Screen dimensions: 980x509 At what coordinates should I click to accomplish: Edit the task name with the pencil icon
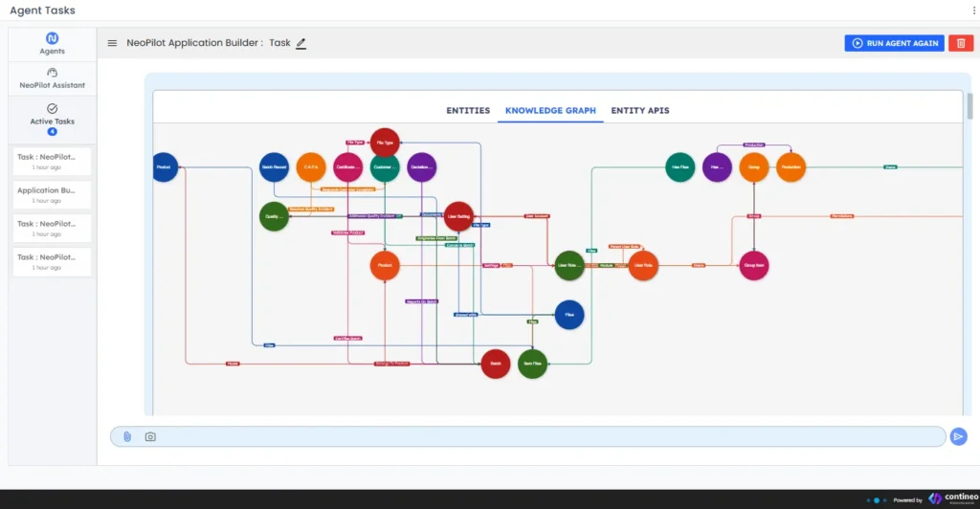coord(301,43)
